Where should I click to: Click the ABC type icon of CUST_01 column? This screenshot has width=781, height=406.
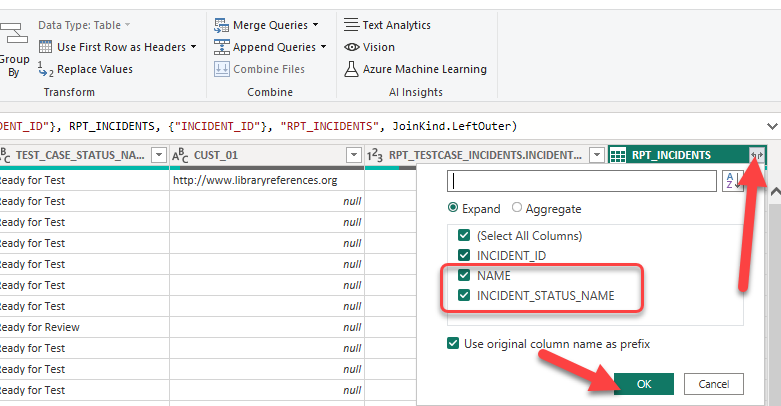click(180, 155)
